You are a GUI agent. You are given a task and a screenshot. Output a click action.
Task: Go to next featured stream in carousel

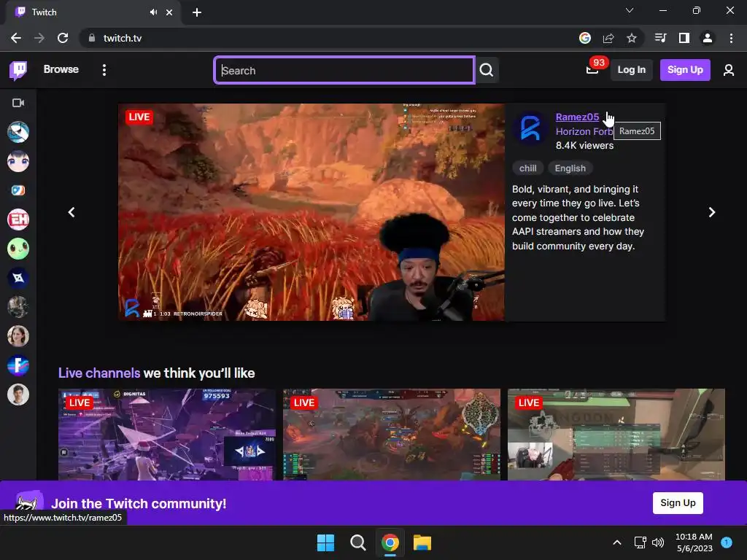point(712,212)
